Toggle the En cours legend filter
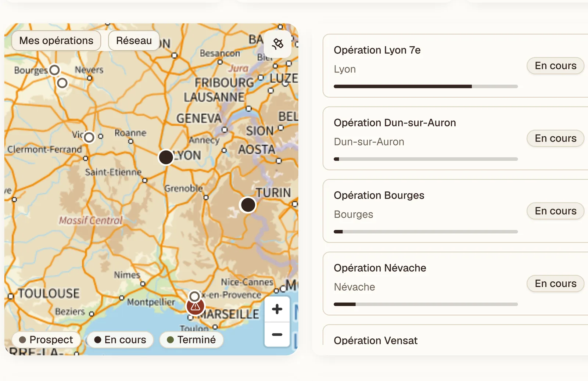This screenshot has height=381, width=588. point(120,340)
